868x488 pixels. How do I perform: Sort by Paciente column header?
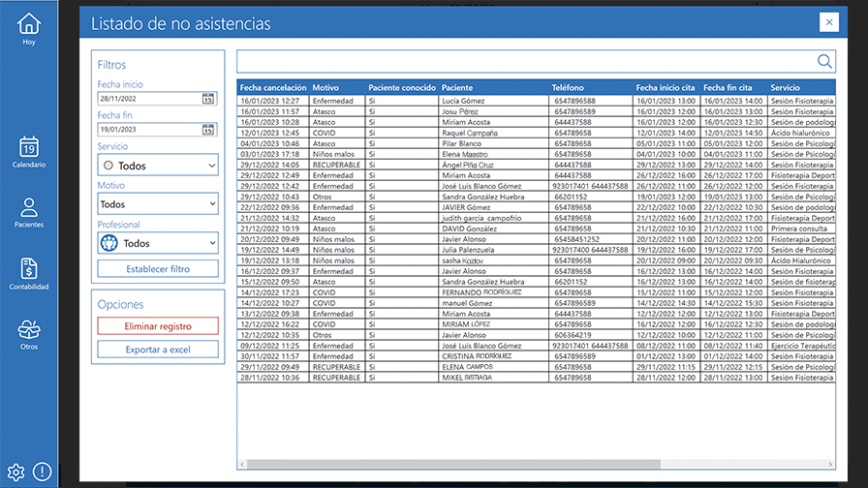458,87
